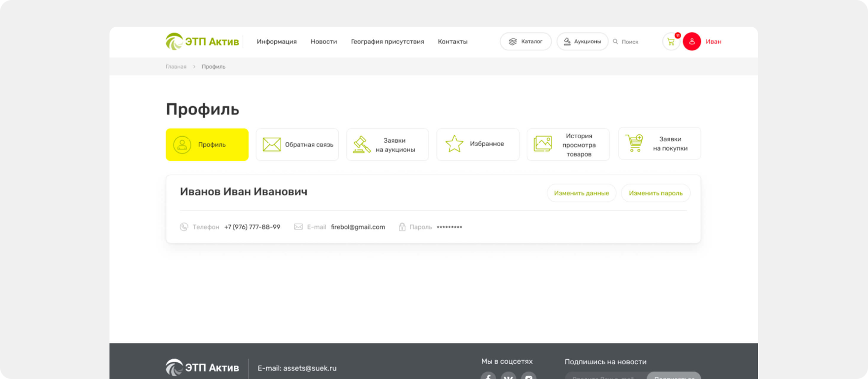Select the yellow Профиль tab
Screen dimensions: 868x379
click(207, 145)
